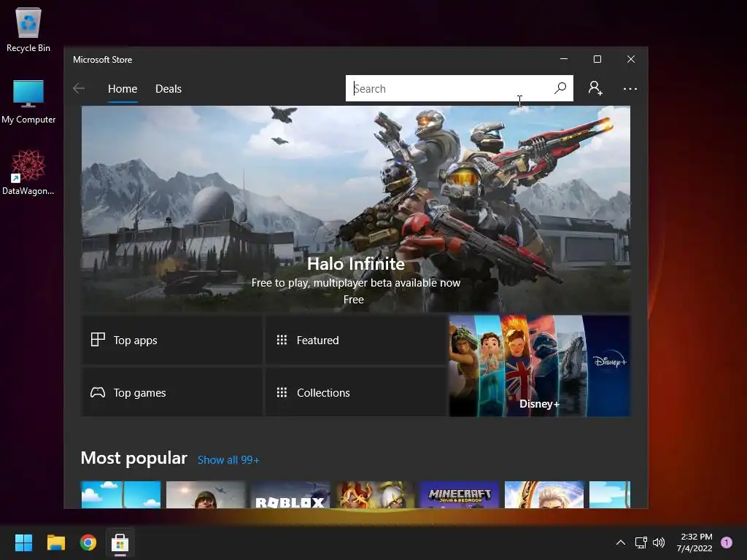
Task: Switch to the Home tab
Action: click(123, 89)
